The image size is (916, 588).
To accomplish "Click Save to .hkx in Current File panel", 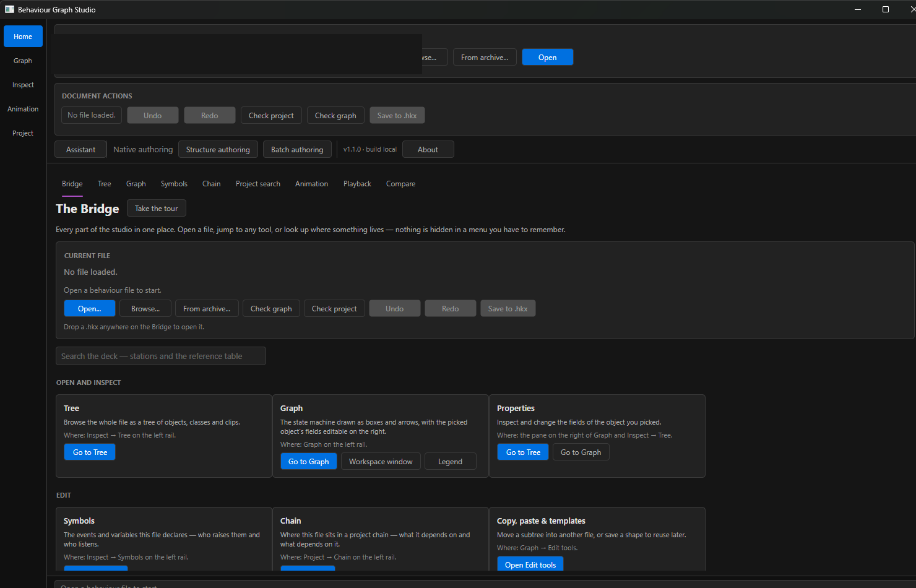I will 508,309.
